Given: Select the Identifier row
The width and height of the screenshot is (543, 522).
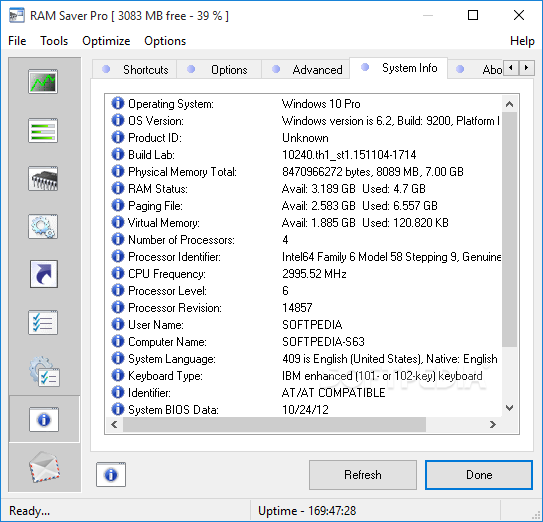Looking at the screenshot, I should (304, 392).
